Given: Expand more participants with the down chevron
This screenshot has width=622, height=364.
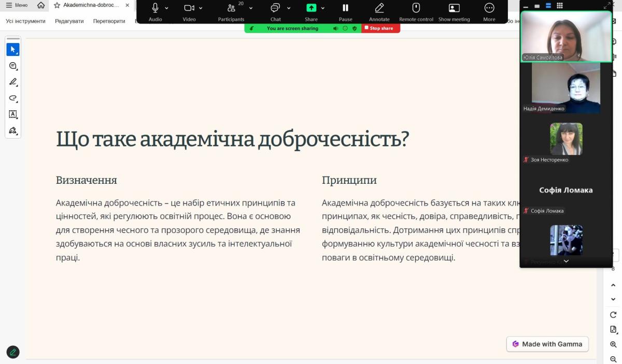Looking at the screenshot, I should tap(566, 261).
